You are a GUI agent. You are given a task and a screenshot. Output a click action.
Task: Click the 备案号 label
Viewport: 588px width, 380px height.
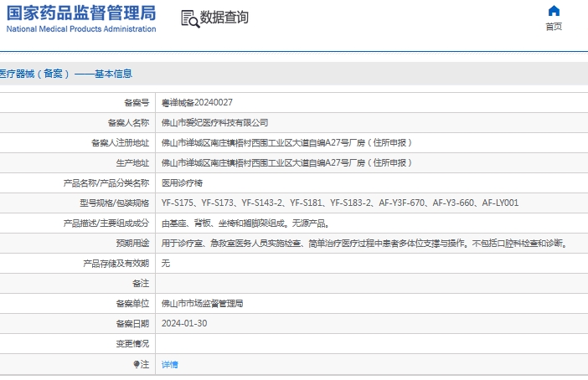tap(137, 103)
